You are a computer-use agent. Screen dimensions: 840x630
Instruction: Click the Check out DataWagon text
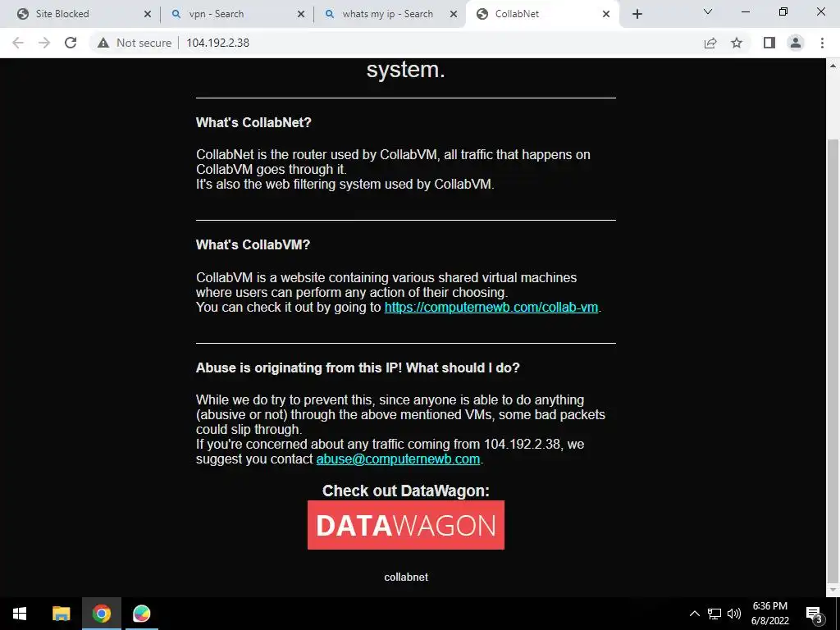tap(406, 491)
